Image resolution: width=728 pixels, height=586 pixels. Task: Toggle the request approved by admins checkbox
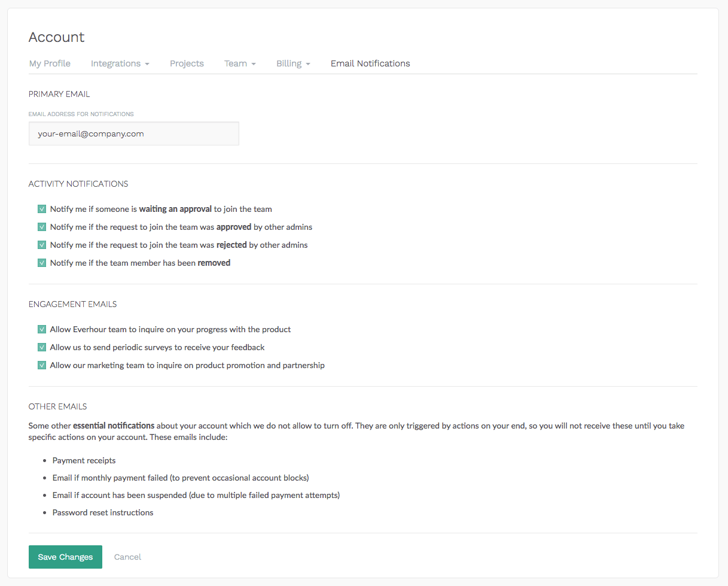[x=42, y=227]
